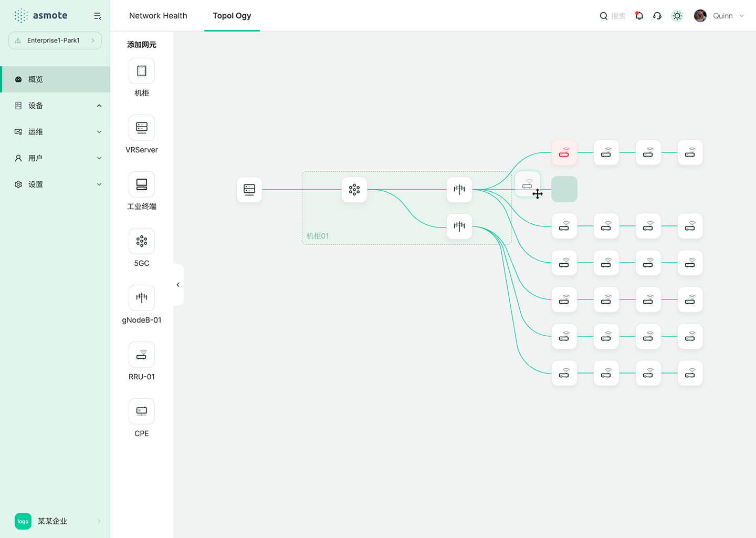The height and width of the screenshot is (538, 756).
Task: Select the 机柜 cabinet element icon
Action: point(142,71)
